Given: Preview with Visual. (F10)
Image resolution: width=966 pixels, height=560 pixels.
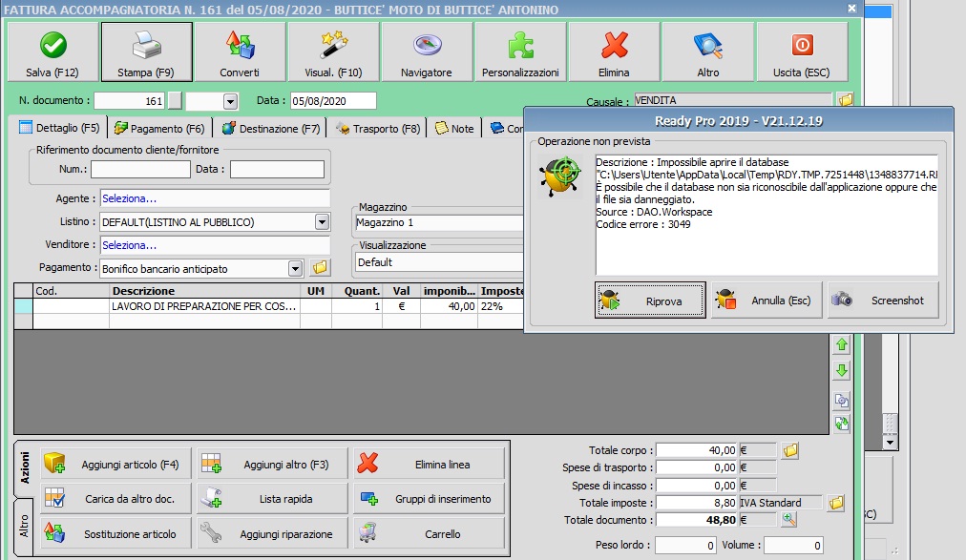Looking at the screenshot, I should tap(333, 52).
